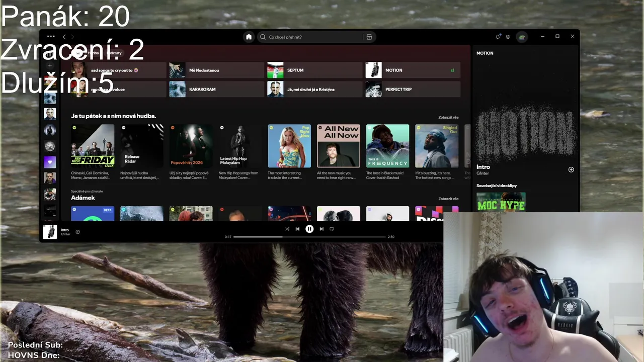644x362 pixels.
Task: Open the This Is Frequency playlist
Action: point(387,152)
